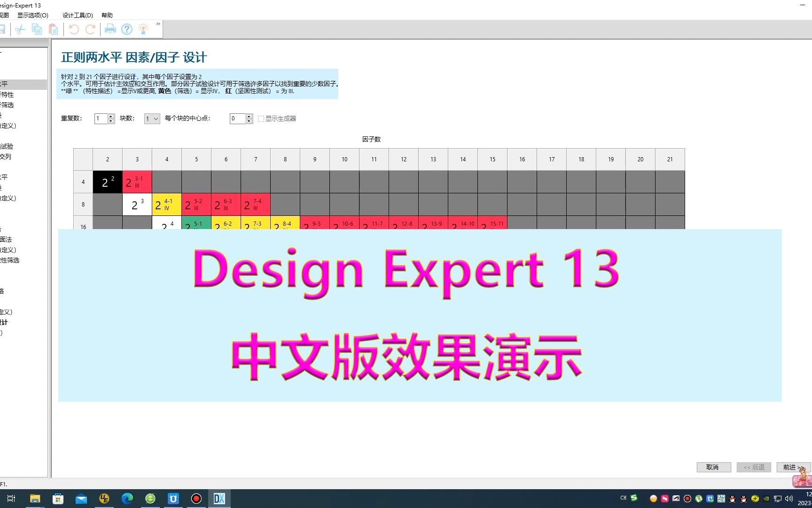Open Mail app from taskbar
This screenshot has width=812, height=508.
click(81, 499)
